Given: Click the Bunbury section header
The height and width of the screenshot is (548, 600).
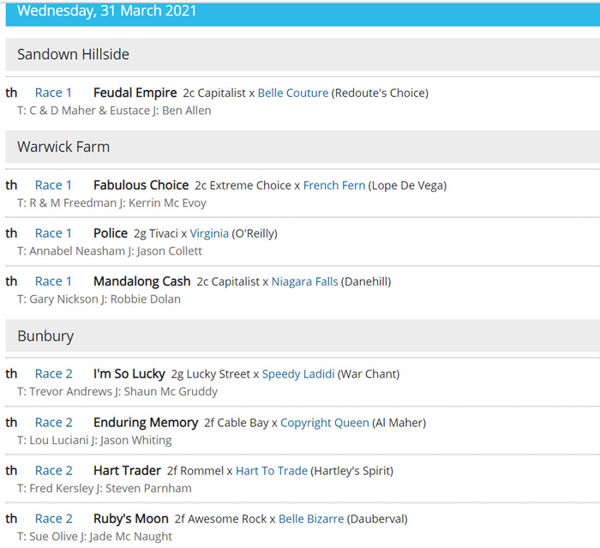Looking at the screenshot, I should pos(300,336).
